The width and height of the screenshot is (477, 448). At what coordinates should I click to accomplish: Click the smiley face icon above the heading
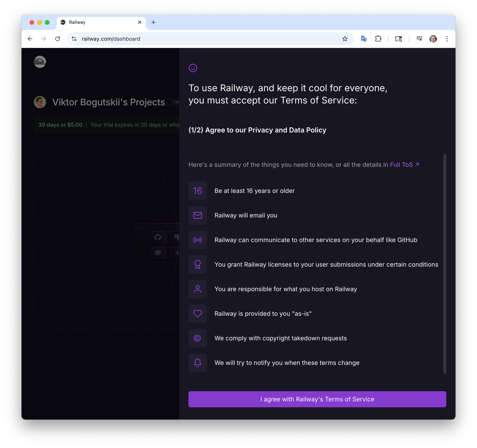[x=193, y=68]
